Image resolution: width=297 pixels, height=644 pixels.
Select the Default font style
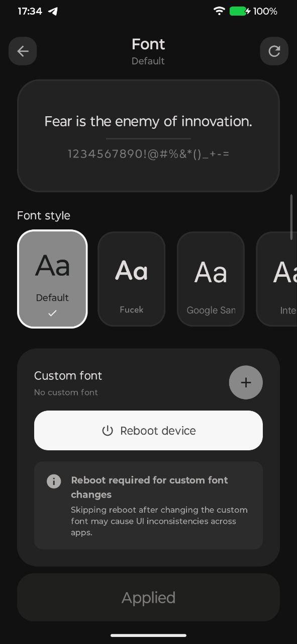coord(52,279)
